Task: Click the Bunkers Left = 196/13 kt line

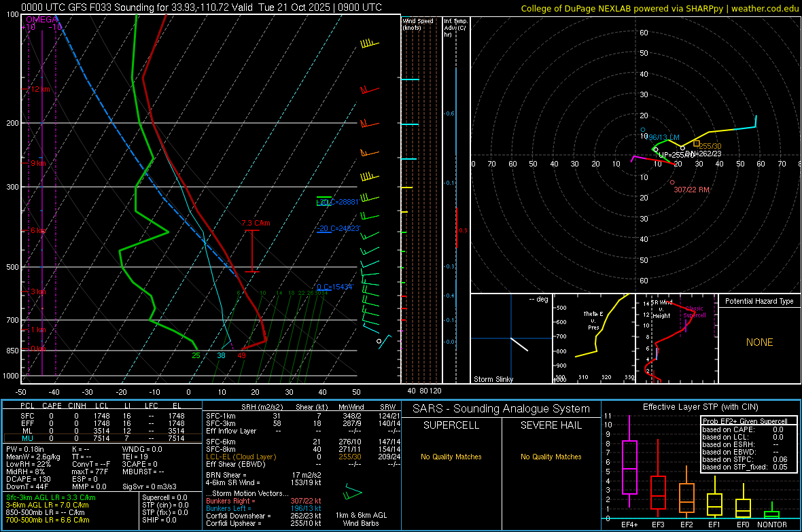Action: pyautogui.click(x=264, y=508)
